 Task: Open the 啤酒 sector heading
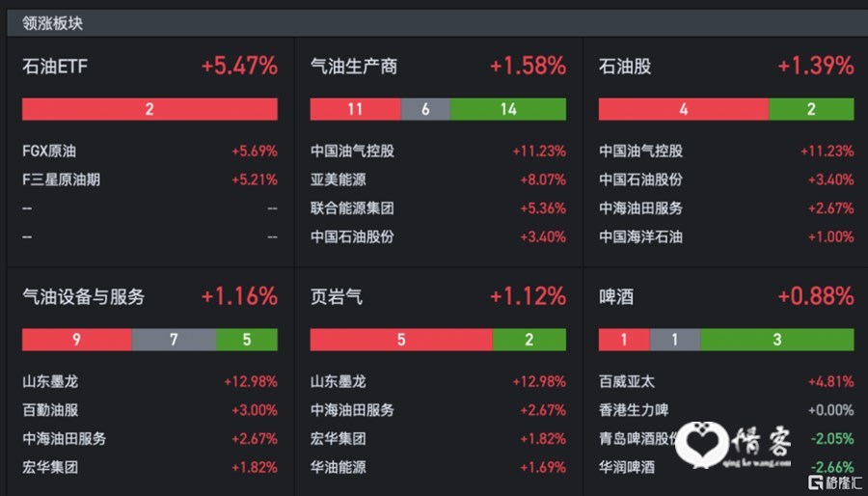(x=616, y=297)
